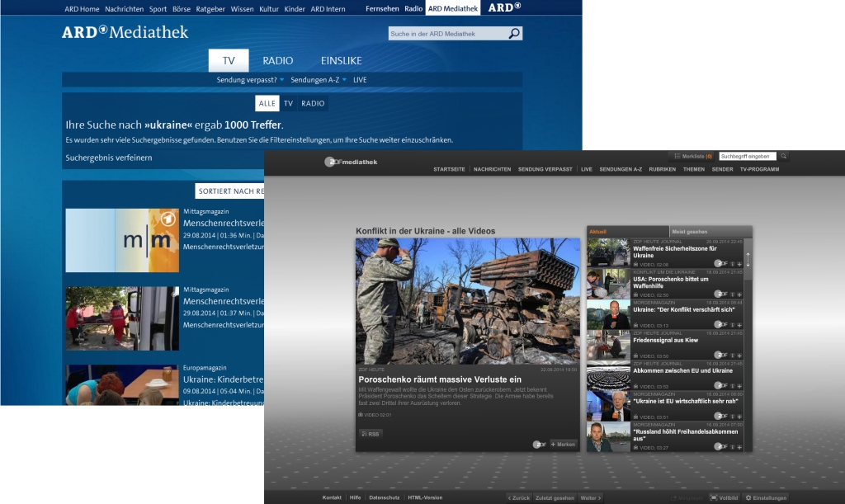845x504 pixels.
Task: Click ZDF logo on Friedenssignal aus Kiew row
Action: [x=720, y=355]
